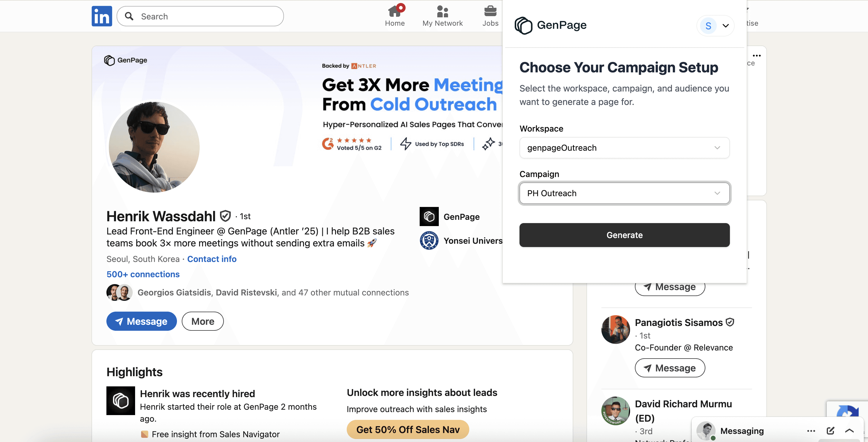Open the More button on profile
This screenshot has width=868, height=442.
tap(203, 321)
